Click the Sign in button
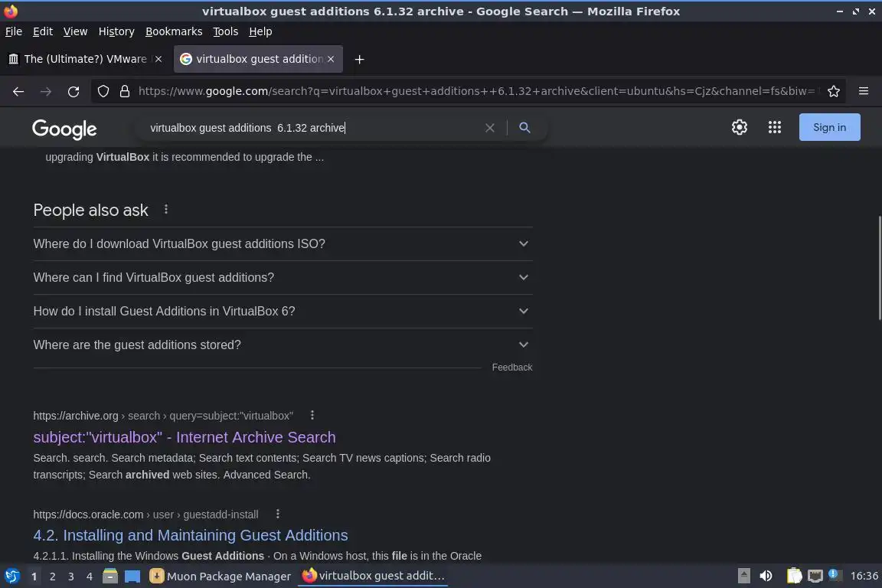Image resolution: width=882 pixels, height=588 pixels. pyautogui.click(x=829, y=127)
